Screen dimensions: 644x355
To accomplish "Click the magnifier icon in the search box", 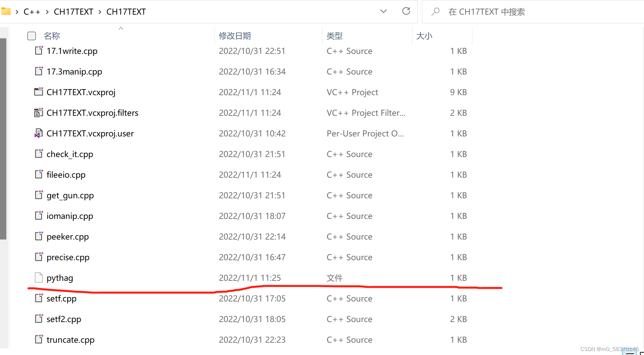I will [x=435, y=11].
